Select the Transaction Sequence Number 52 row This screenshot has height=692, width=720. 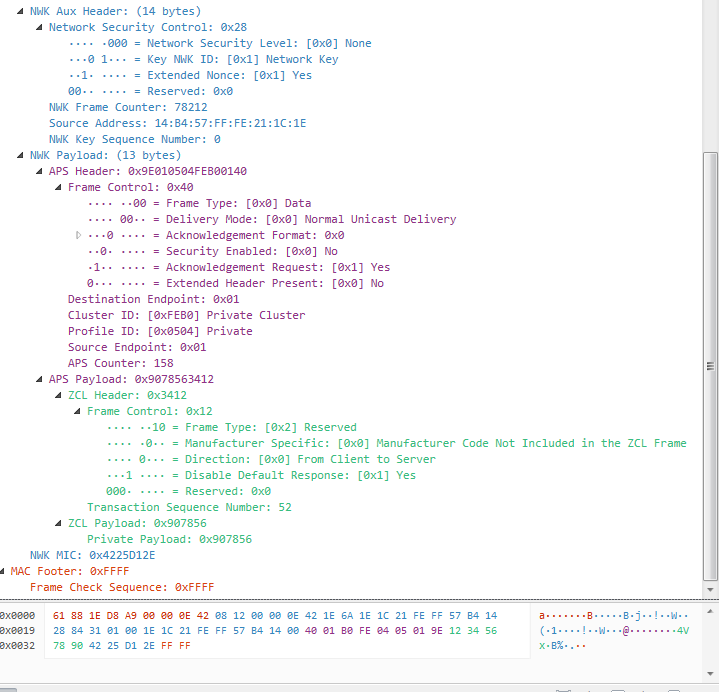189,507
